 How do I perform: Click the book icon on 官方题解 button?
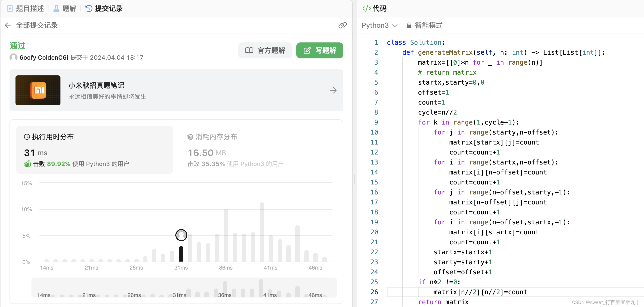click(249, 50)
